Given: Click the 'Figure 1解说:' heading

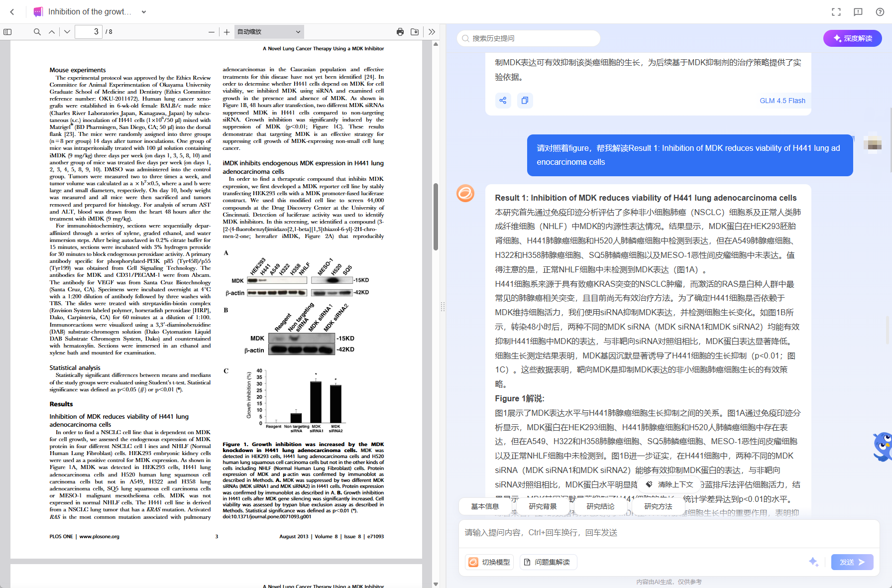Looking at the screenshot, I should pyautogui.click(x=520, y=398).
